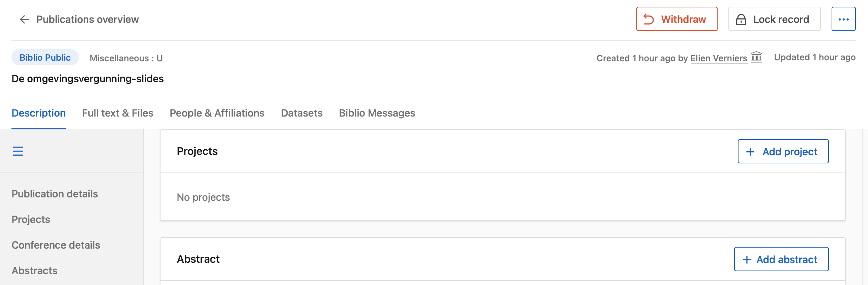
Task: Click the Withdraw button
Action: pos(676,19)
